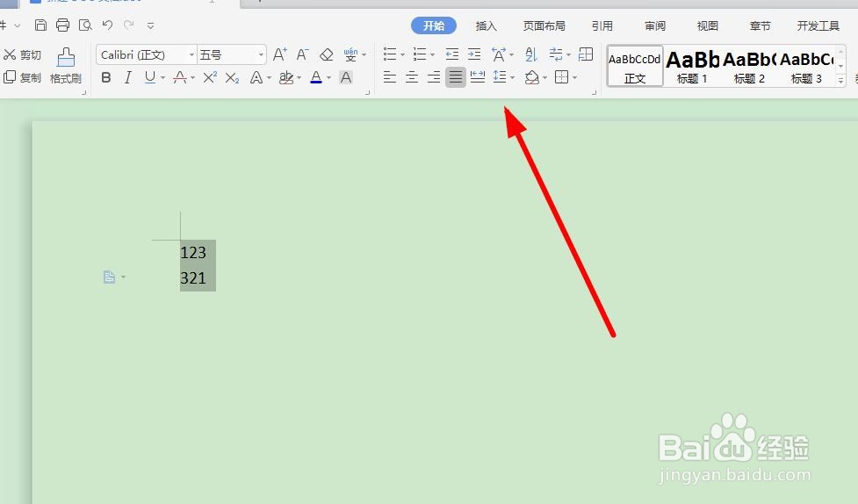Viewport: 858px width, 504px height.
Task: Apply the 标题 2 style
Action: coord(749,66)
